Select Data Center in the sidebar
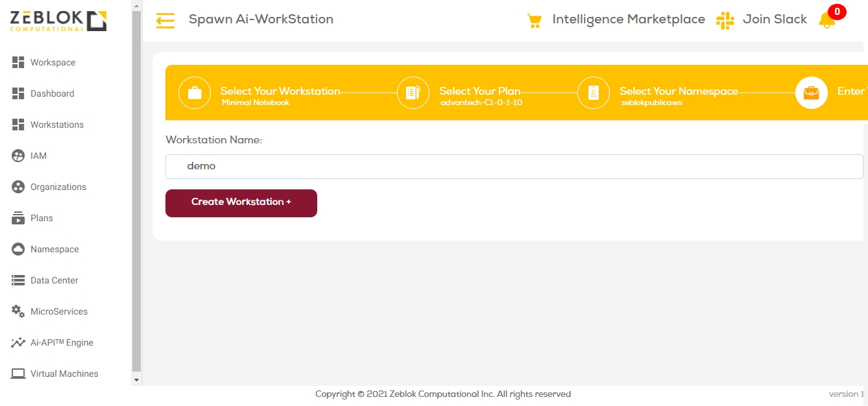 54,280
